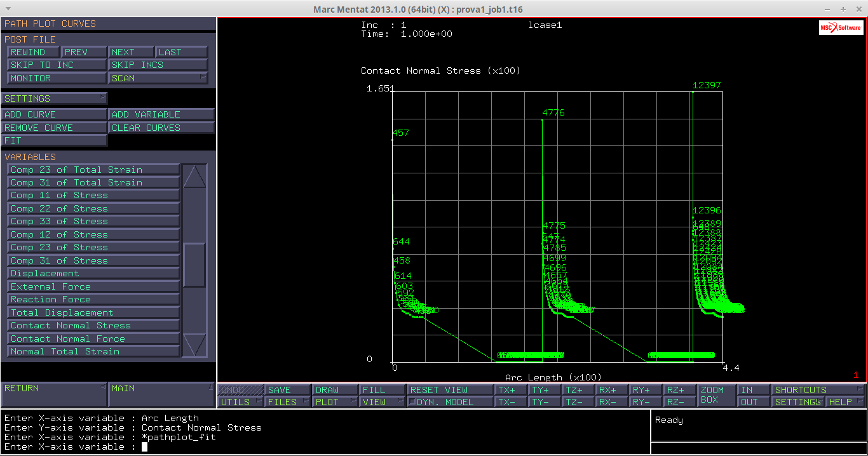The image size is (868, 456).
Task: Click SAVE in the bottom toolbar
Action: click(288, 390)
